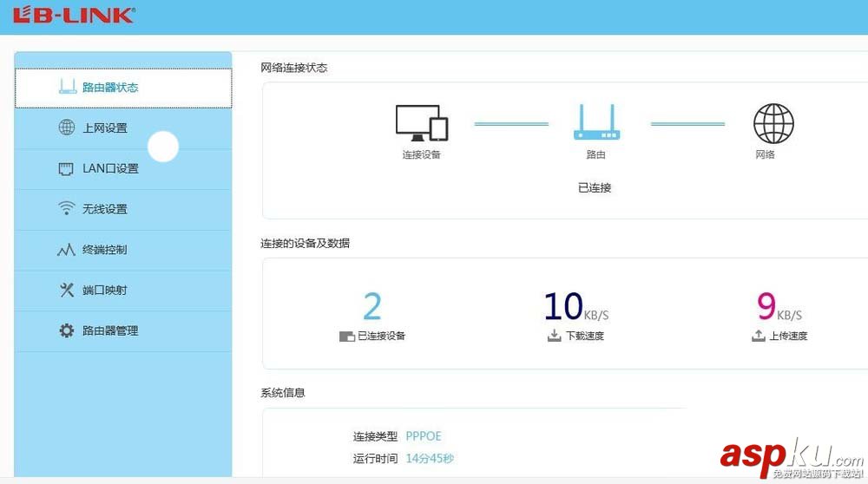Click the 路由 label under router icon
Image resolution: width=868 pixels, height=484 pixels.
(x=595, y=154)
